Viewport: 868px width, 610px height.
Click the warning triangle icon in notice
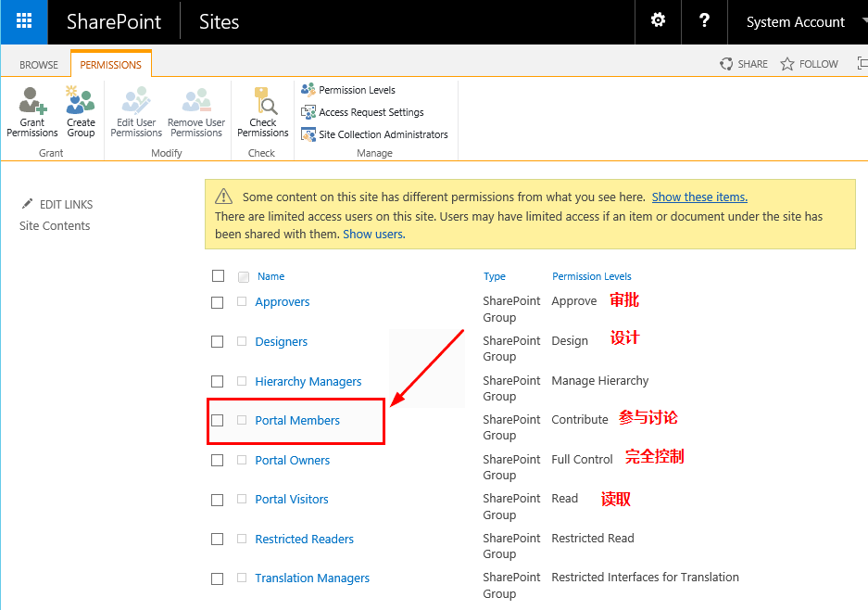223,197
